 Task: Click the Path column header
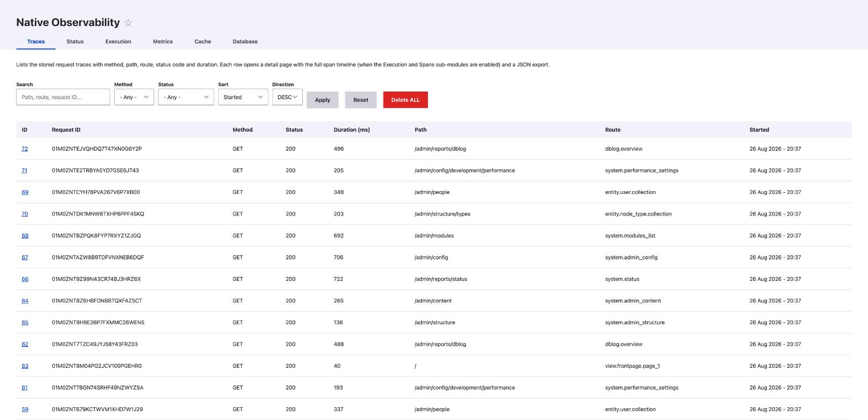(x=421, y=130)
